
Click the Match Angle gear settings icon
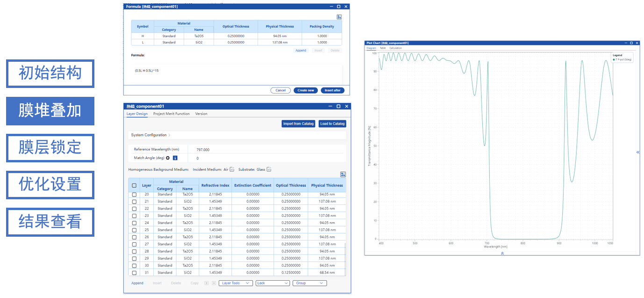click(x=168, y=158)
